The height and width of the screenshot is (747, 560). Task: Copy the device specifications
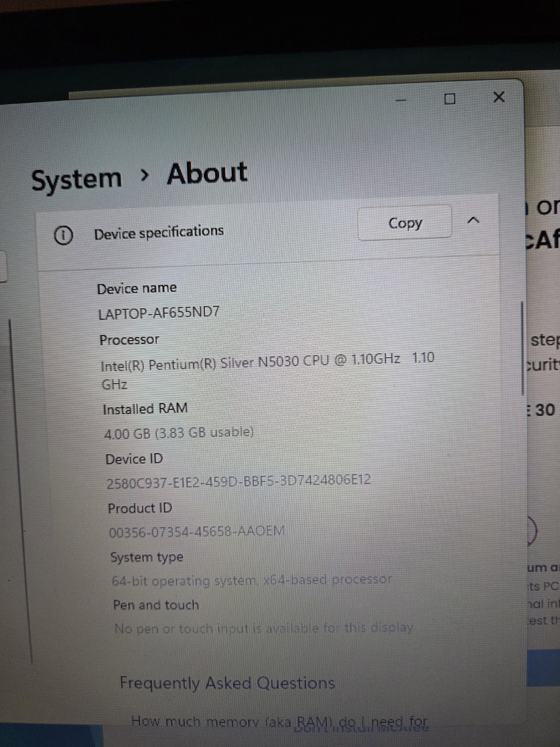[405, 223]
